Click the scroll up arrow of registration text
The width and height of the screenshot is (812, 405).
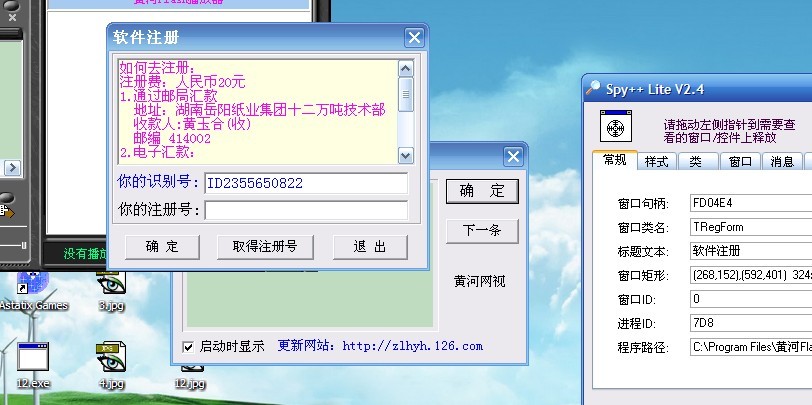coord(405,68)
